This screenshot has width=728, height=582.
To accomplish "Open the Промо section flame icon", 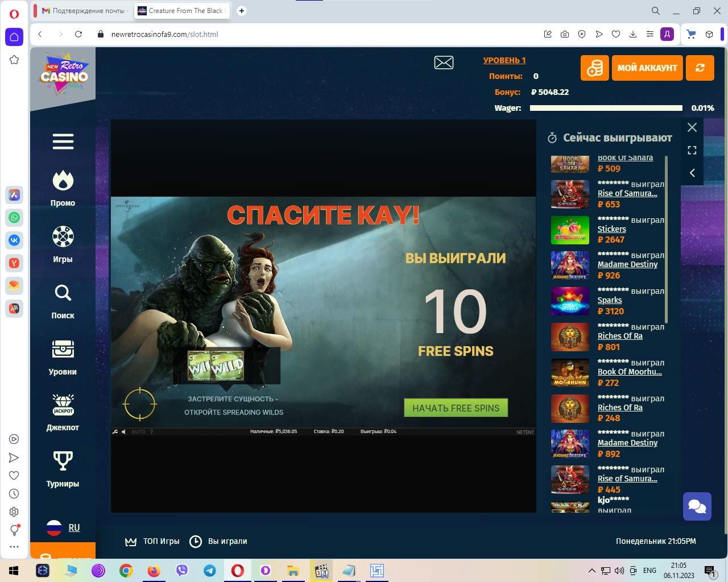I will (x=63, y=181).
